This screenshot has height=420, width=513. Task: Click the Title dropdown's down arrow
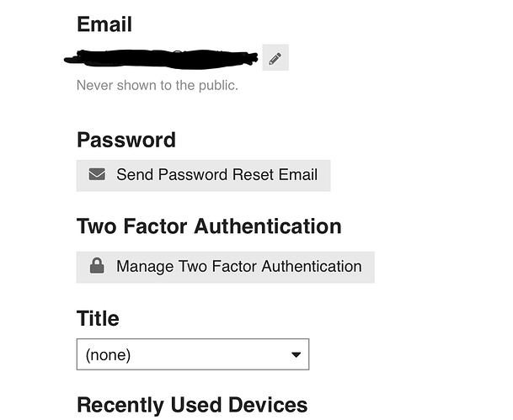point(296,354)
